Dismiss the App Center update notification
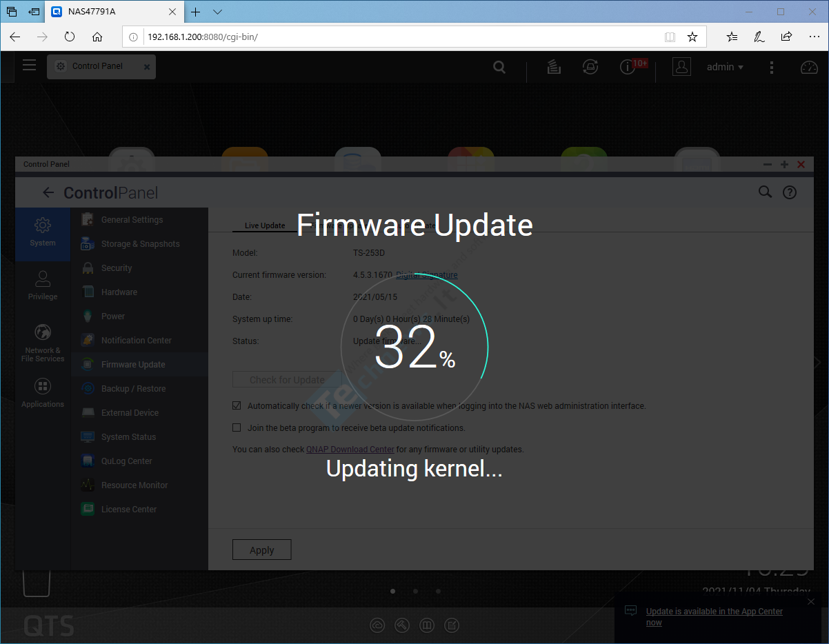 click(811, 602)
